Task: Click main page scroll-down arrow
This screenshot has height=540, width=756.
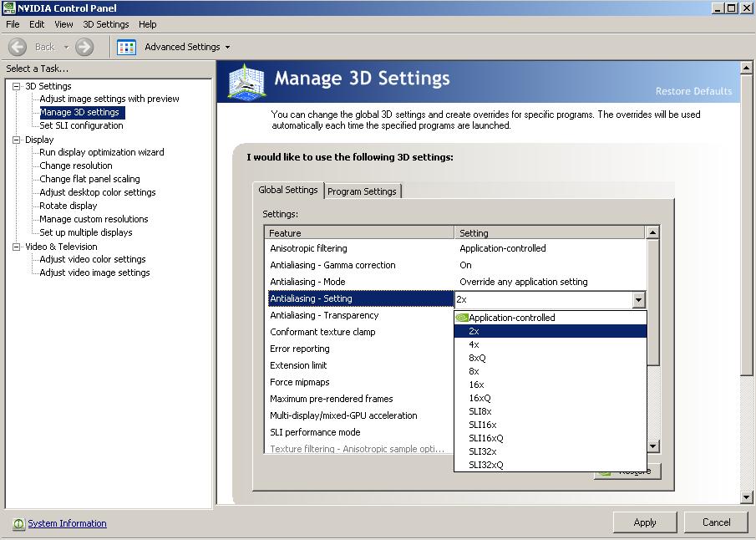Action: coord(746,497)
